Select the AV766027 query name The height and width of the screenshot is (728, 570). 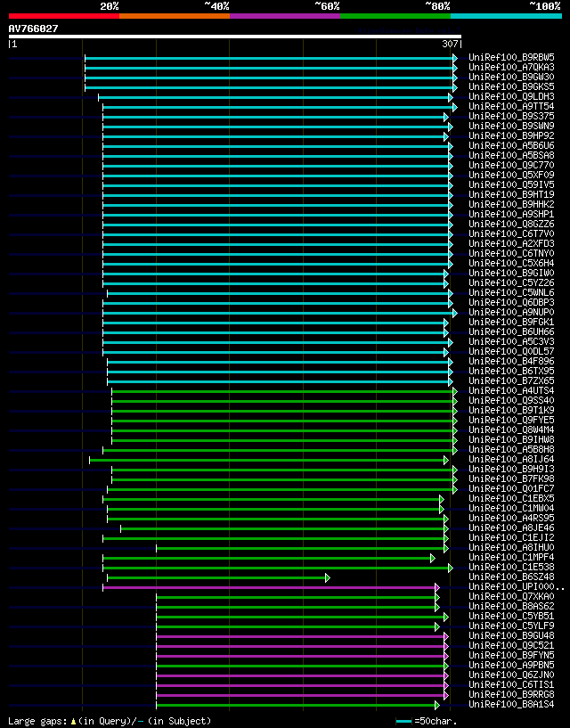[x=34, y=29]
